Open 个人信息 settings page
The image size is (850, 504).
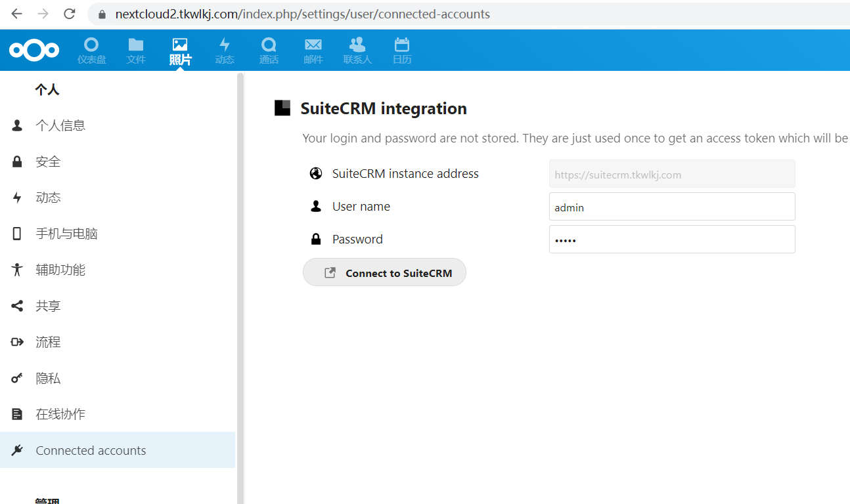click(118, 125)
